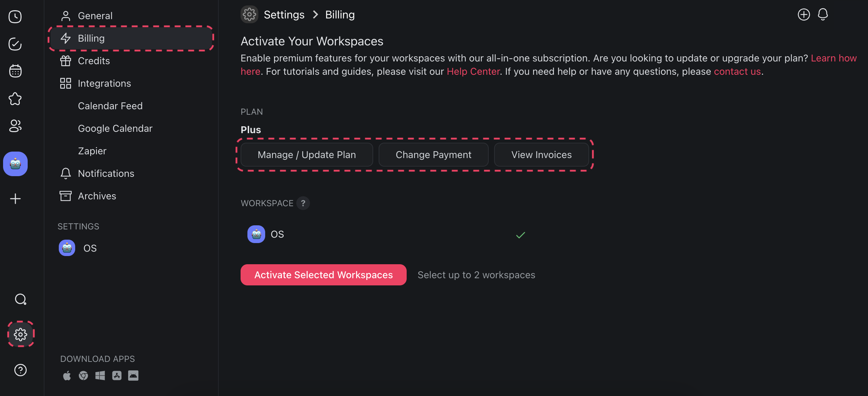868x396 pixels.
Task: Open the Credits settings menu item
Action: pos(94,61)
